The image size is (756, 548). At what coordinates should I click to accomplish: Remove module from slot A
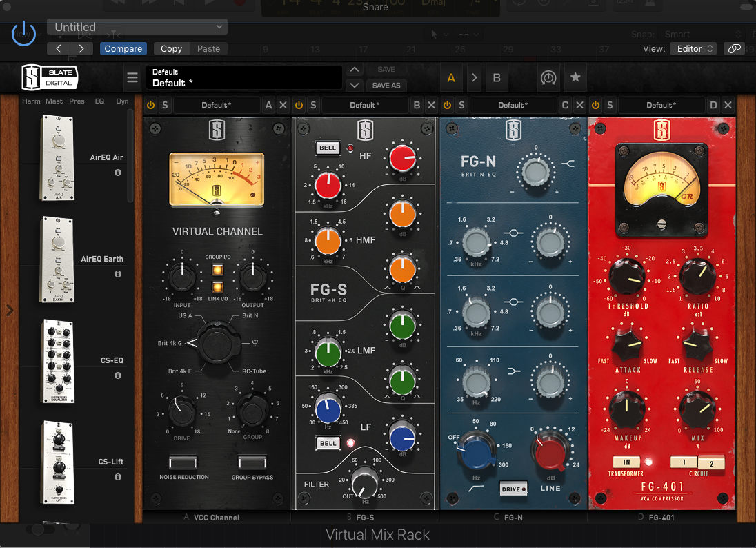[x=283, y=105]
